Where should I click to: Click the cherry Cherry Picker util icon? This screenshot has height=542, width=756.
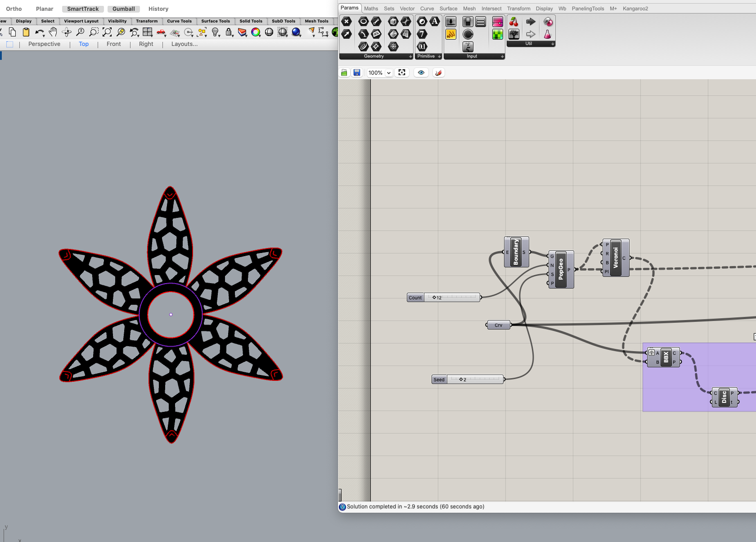tap(514, 22)
